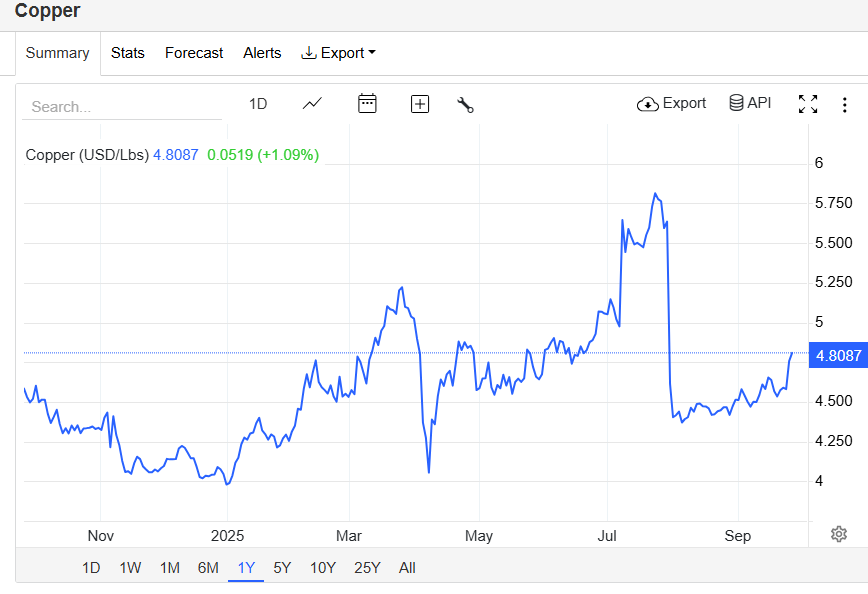Viewport: 868px width, 594px height.
Task: Switch chart range to 1W
Action: (x=130, y=568)
